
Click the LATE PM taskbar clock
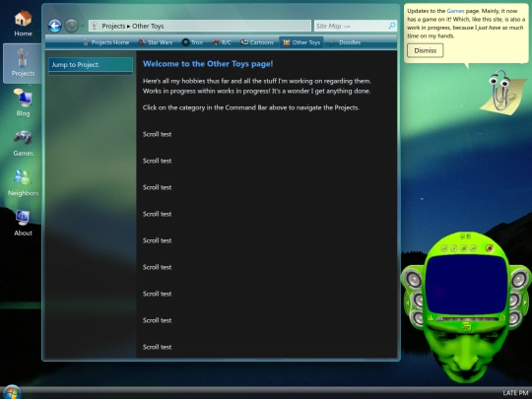click(515, 393)
